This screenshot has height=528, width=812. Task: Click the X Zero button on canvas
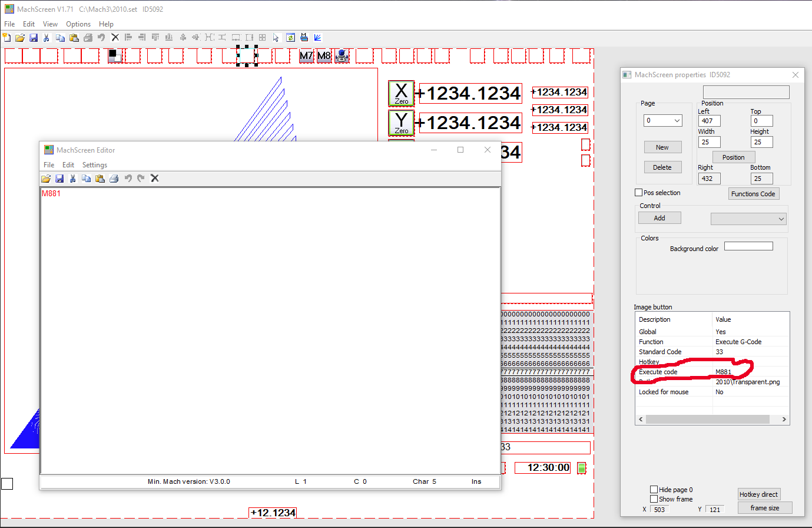point(401,93)
